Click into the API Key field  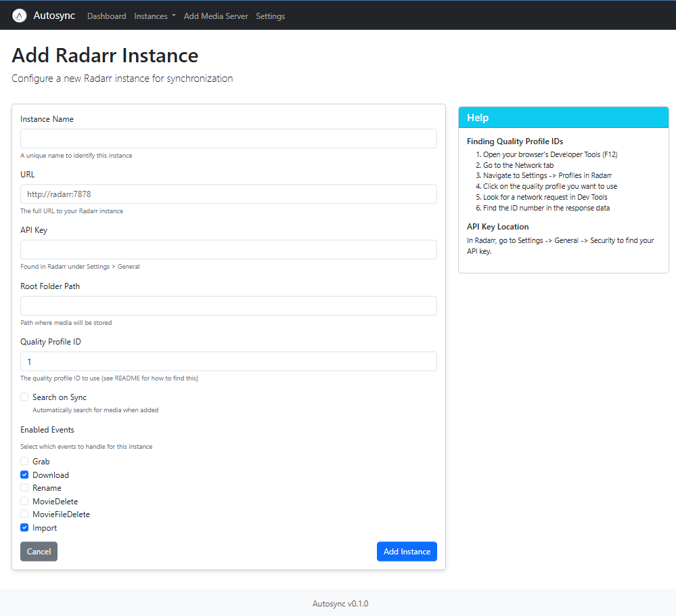pyautogui.click(x=229, y=250)
